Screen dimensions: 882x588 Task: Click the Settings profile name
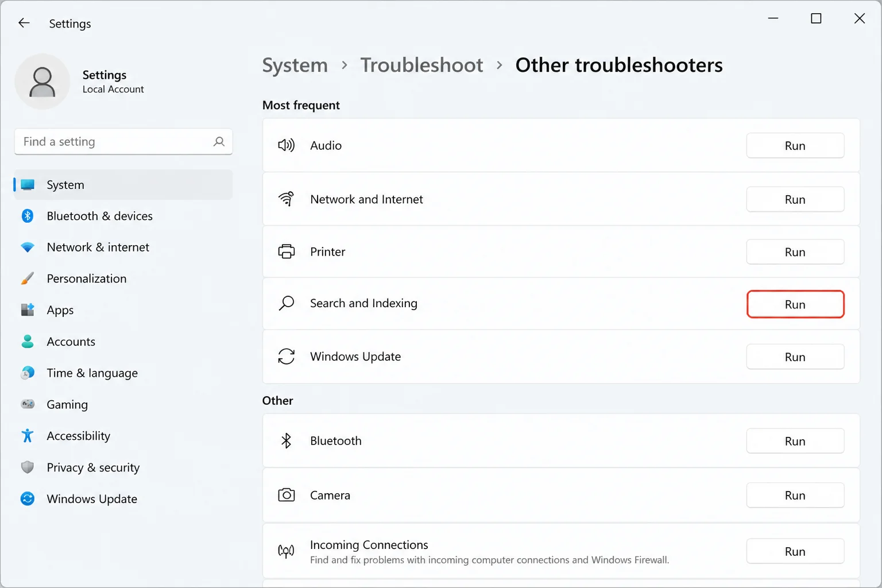pos(105,75)
